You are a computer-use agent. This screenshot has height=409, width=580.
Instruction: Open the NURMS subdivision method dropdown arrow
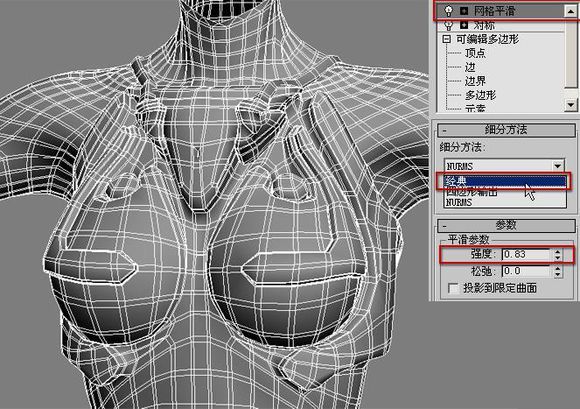(557, 166)
